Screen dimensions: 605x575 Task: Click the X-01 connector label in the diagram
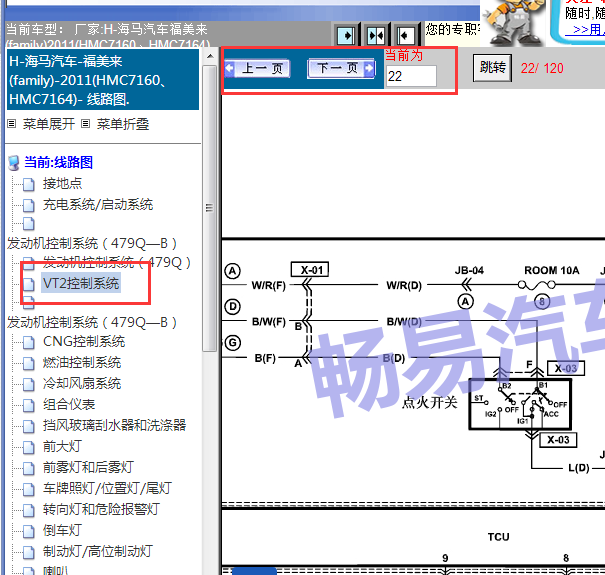click(310, 270)
